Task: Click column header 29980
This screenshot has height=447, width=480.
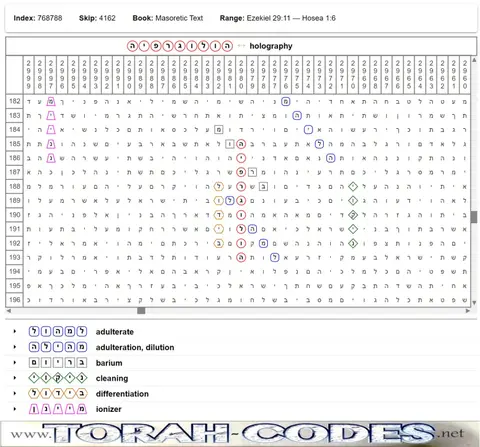Action: (x=241, y=75)
